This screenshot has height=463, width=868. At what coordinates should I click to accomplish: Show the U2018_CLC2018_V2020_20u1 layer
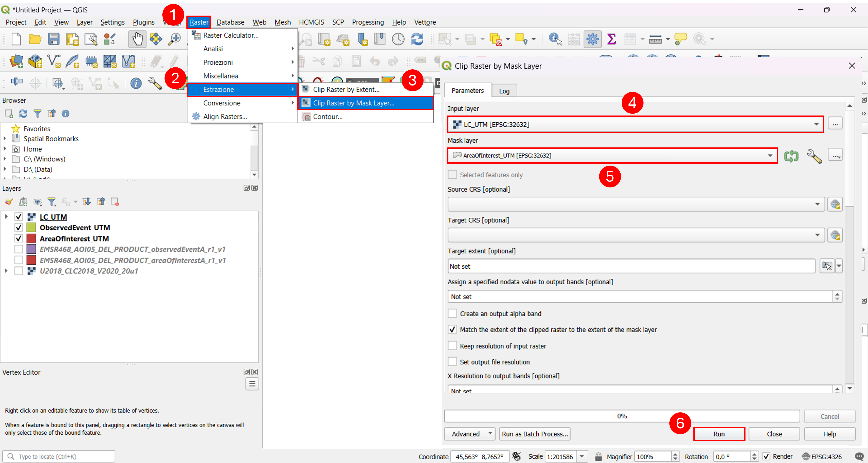19,271
